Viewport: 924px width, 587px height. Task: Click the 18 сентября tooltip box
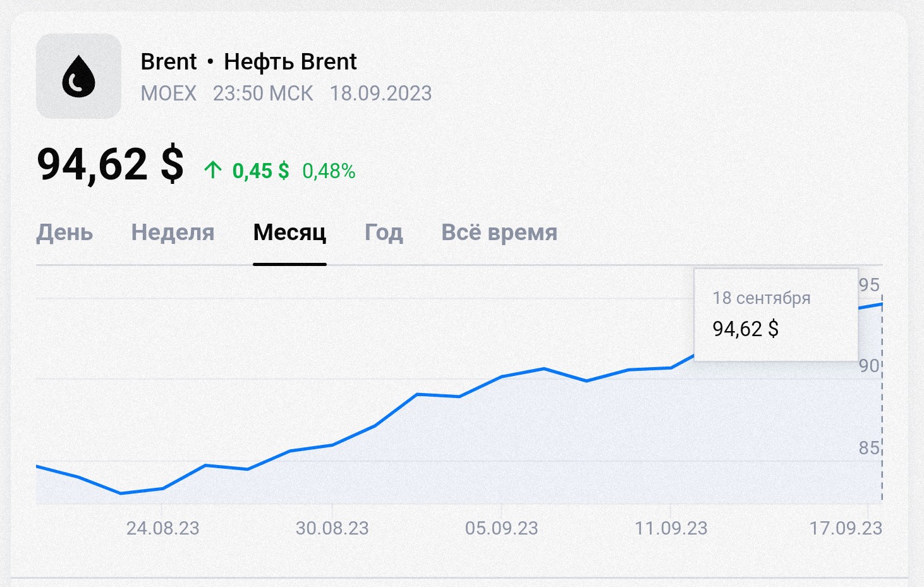pyautogui.click(x=776, y=315)
